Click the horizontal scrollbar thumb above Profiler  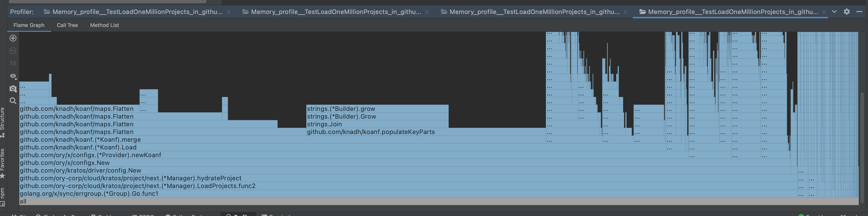click(x=107, y=1)
